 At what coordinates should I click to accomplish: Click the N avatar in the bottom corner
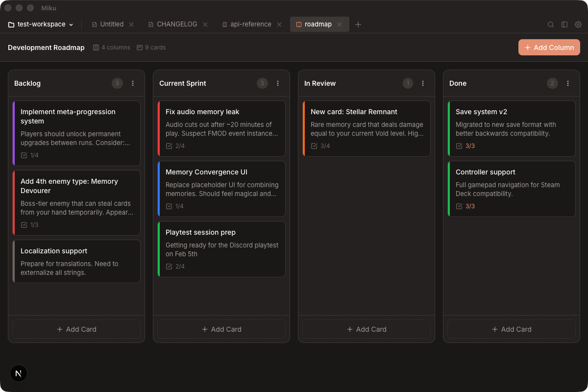(19, 373)
